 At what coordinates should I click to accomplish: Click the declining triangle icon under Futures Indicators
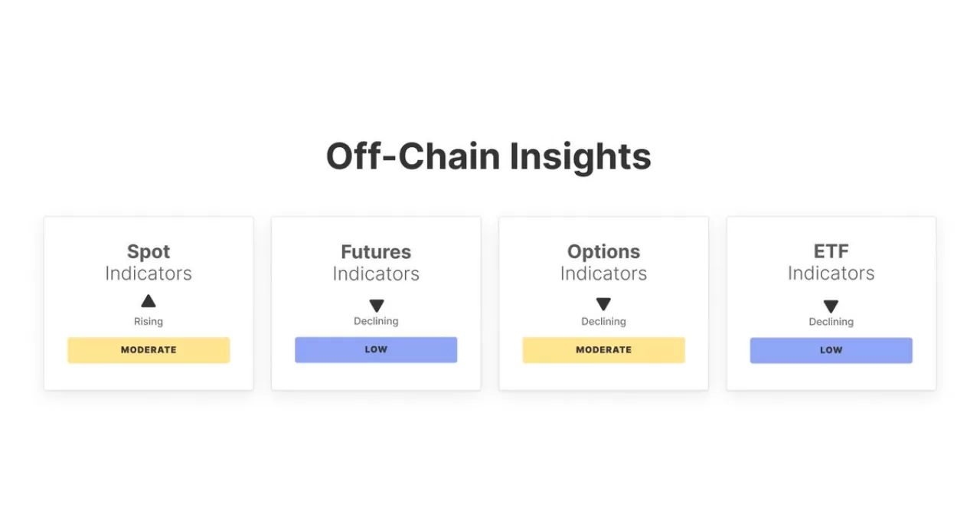[x=376, y=306]
